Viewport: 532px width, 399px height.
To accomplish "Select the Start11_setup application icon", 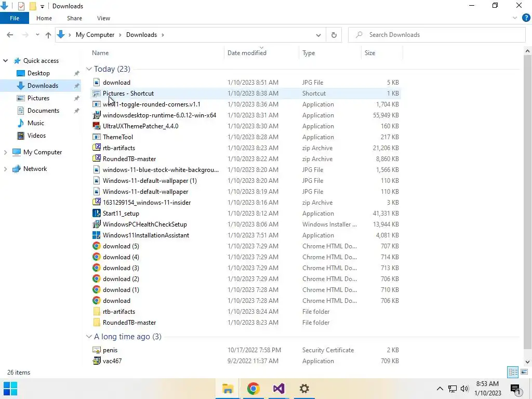I will coord(96,213).
